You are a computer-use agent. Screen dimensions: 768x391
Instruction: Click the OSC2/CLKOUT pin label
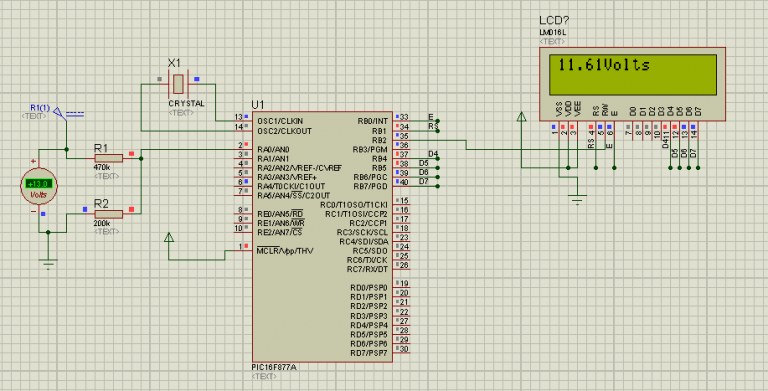tap(285, 131)
